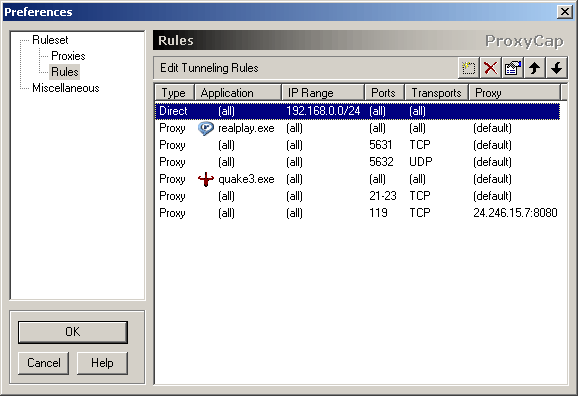Select the rule with port 5631
Viewport: 578px width, 396px height.
[x=357, y=145]
